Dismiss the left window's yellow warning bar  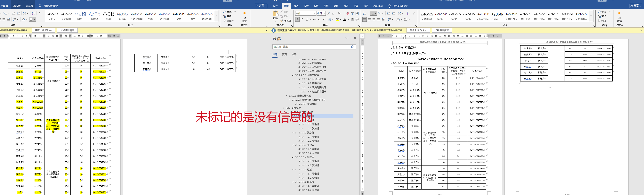pyautogui.click(x=267, y=30)
